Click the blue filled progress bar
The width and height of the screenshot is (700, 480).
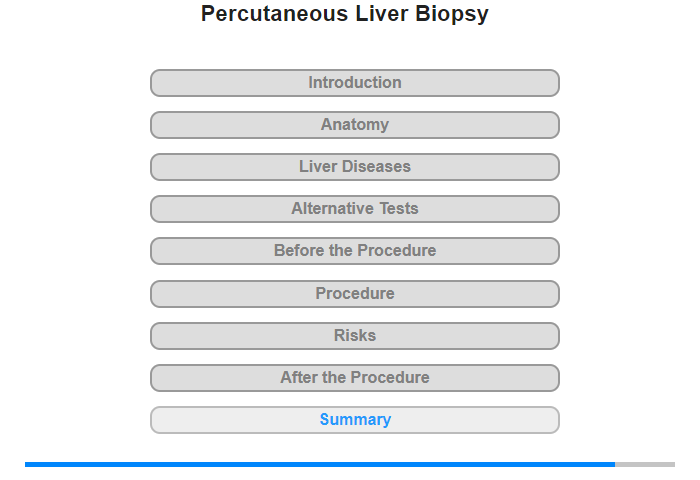pyautogui.click(x=320, y=464)
